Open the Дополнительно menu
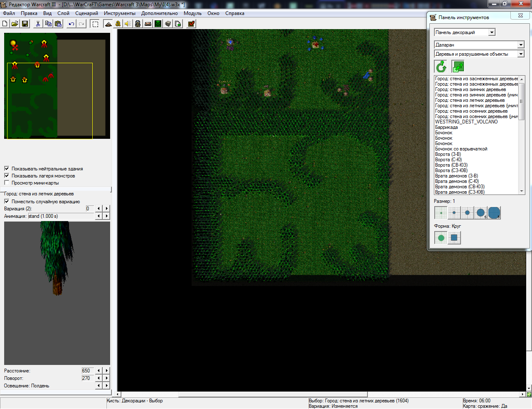The image size is (532, 409). pyautogui.click(x=160, y=13)
